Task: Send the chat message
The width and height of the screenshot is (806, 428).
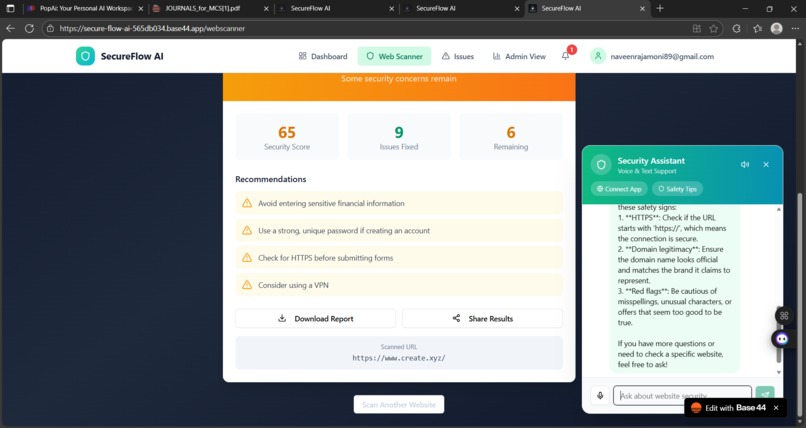Action: 765,394
